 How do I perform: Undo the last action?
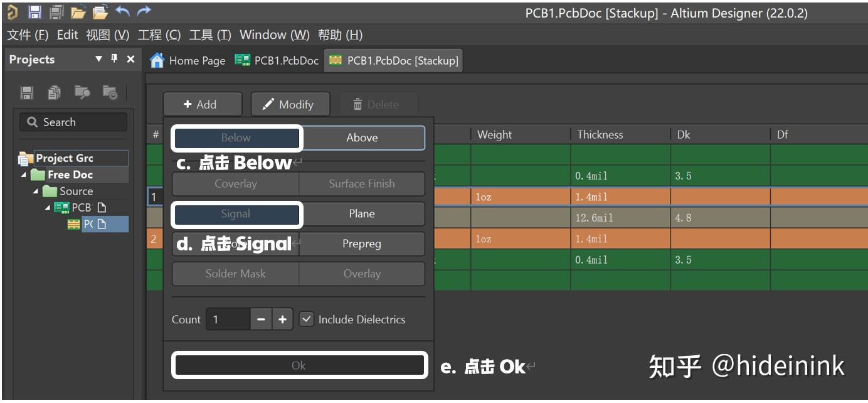click(x=122, y=11)
